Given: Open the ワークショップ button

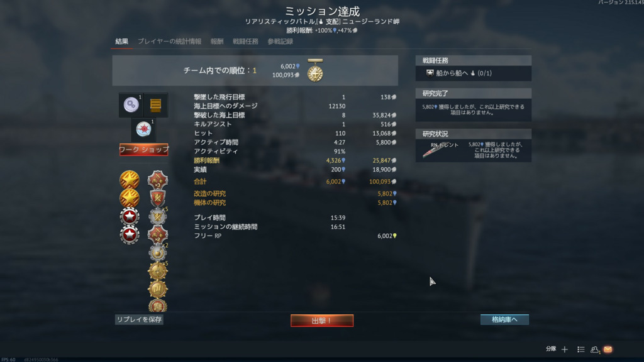Looking at the screenshot, I should click(144, 150).
